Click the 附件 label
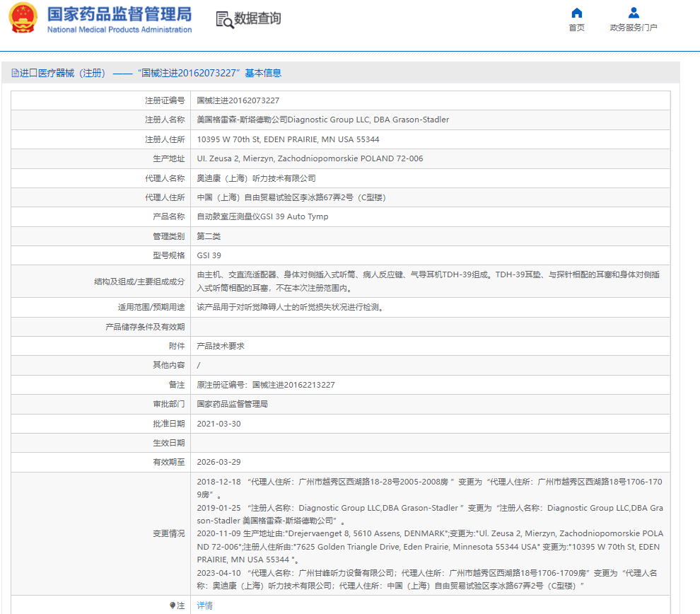The height and width of the screenshot is (614, 700). point(177,346)
